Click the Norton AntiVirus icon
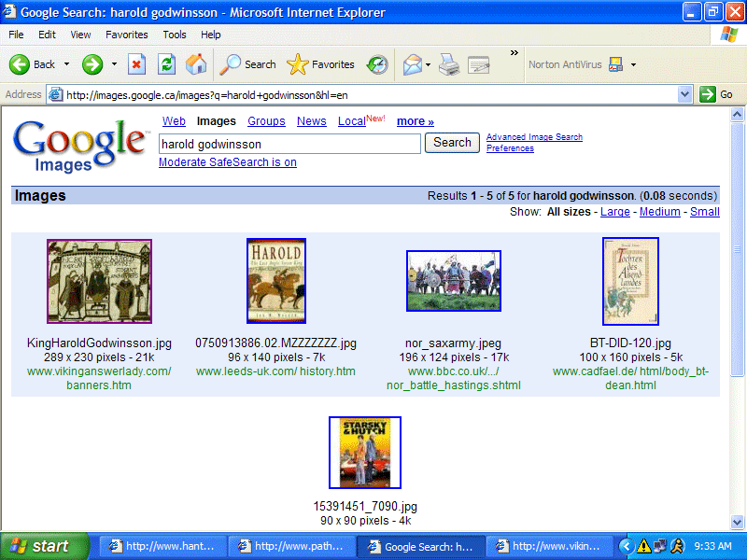Screen dimensions: 747x560 tap(615, 64)
